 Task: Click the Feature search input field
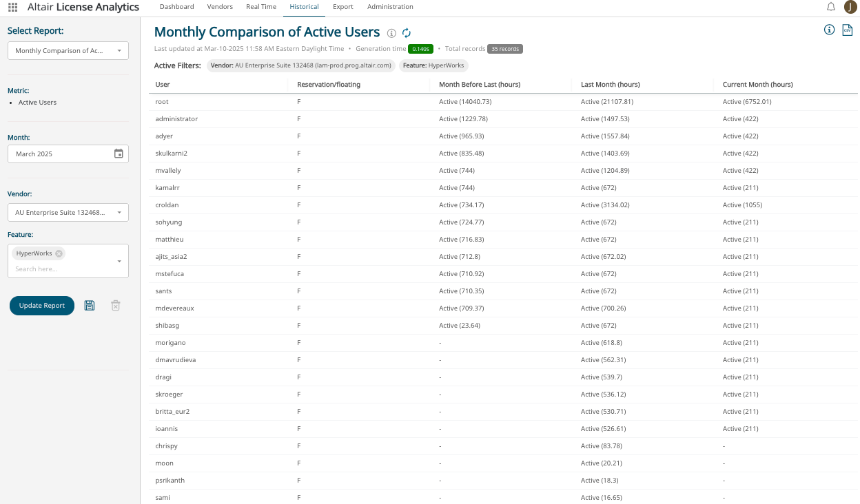[62, 269]
